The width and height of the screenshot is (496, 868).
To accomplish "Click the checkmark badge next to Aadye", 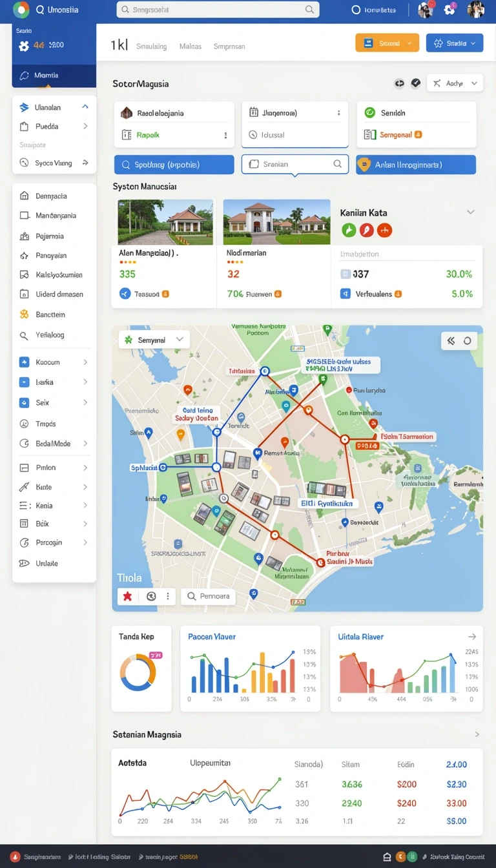I will pos(416,83).
